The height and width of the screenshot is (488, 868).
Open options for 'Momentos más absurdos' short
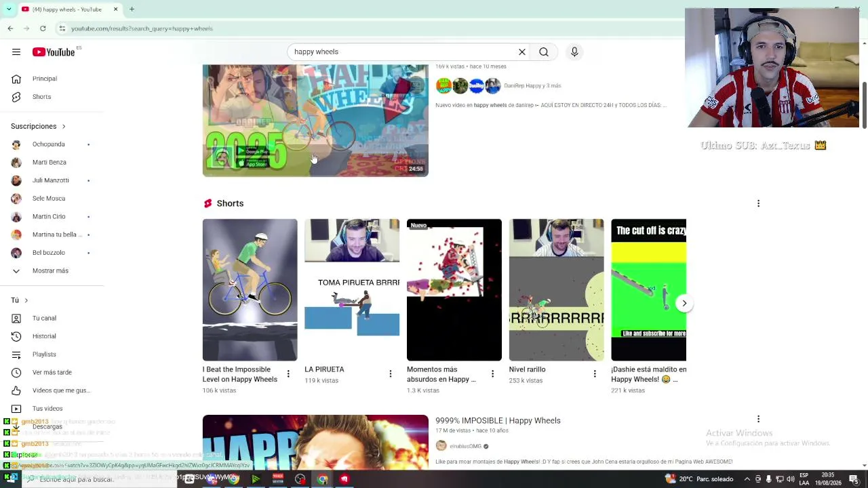click(x=493, y=374)
